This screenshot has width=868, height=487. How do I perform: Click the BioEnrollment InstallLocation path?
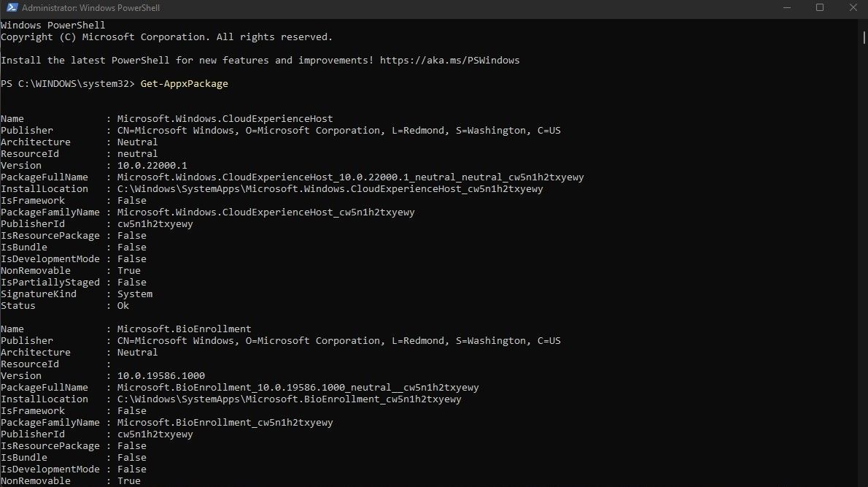tap(289, 399)
